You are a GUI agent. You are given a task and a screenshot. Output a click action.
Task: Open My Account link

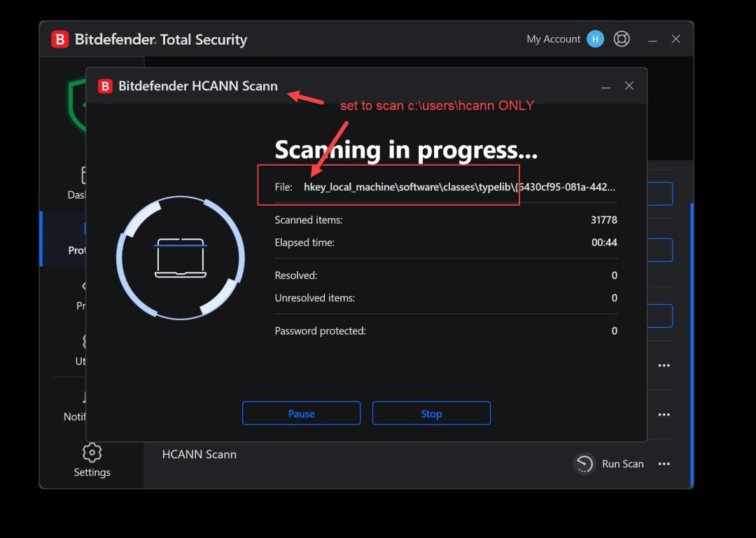(x=553, y=39)
